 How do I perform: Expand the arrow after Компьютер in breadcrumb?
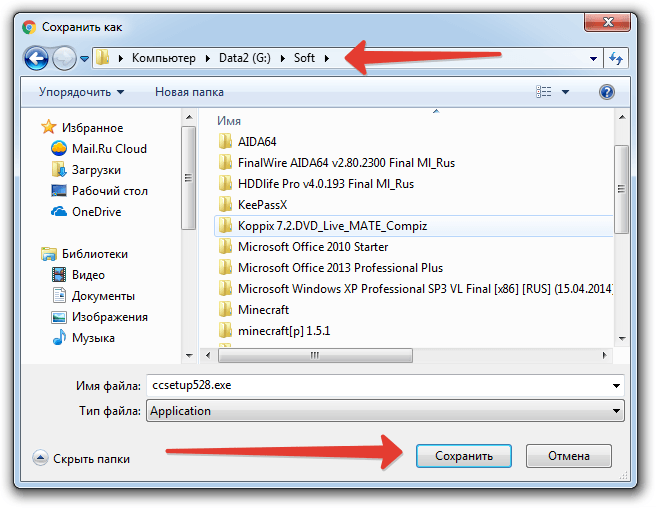coord(208,59)
